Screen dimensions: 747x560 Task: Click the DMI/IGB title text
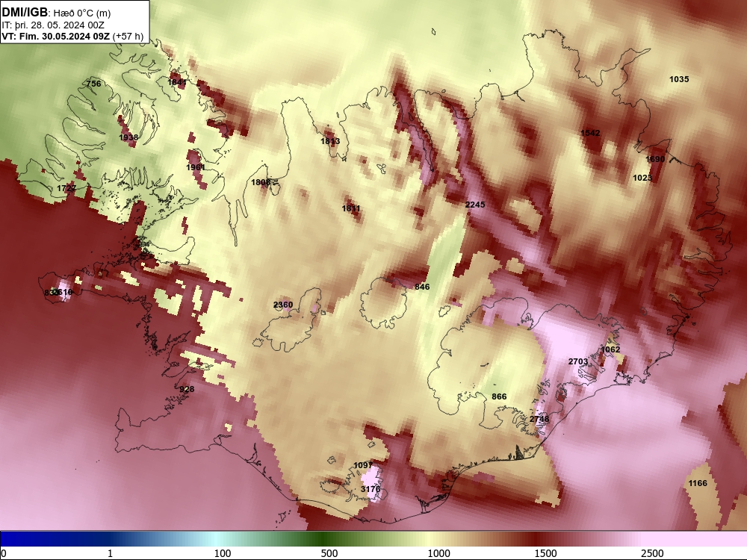tap(25, 13)
